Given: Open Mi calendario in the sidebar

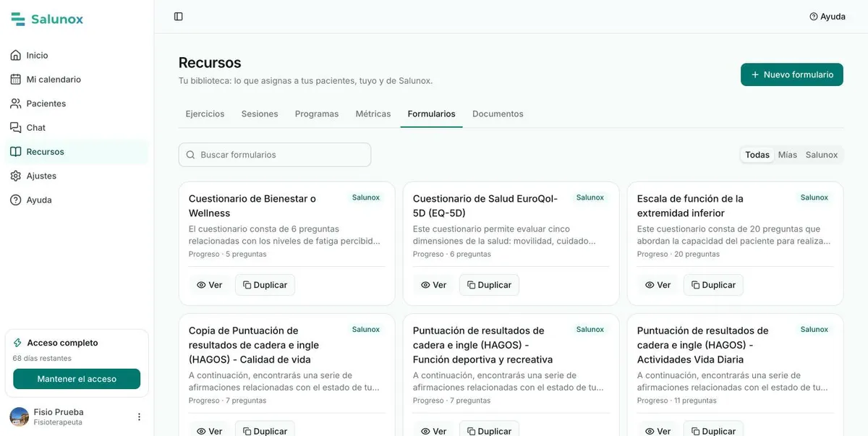Looking at the screenshot, I should coord(75,80).
